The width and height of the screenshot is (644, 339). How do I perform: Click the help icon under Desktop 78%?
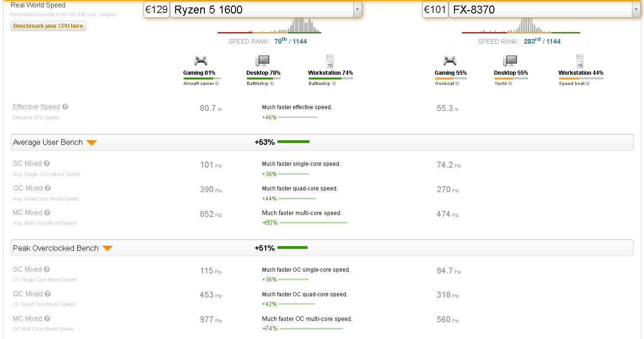tap(272, 84)
